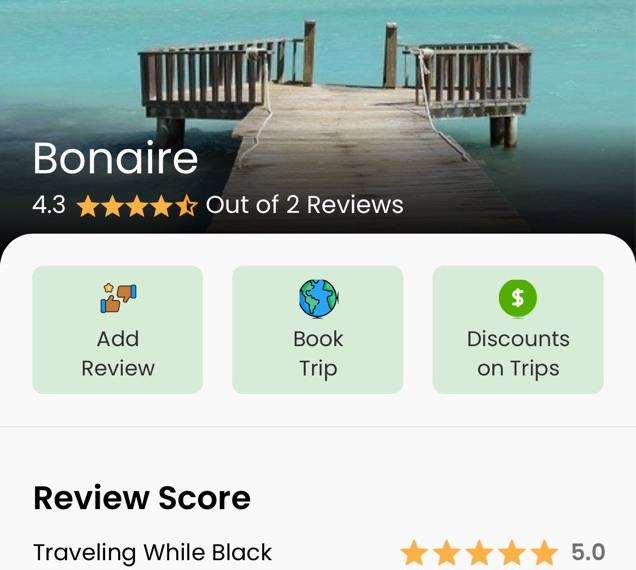
Task: Click the Bonaire destination title
Action: [115, 158]
